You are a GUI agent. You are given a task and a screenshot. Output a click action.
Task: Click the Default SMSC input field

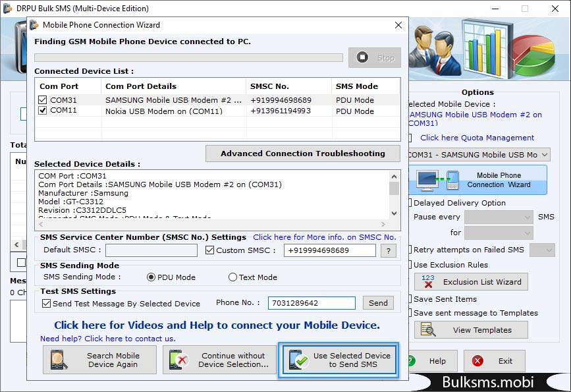151,250
